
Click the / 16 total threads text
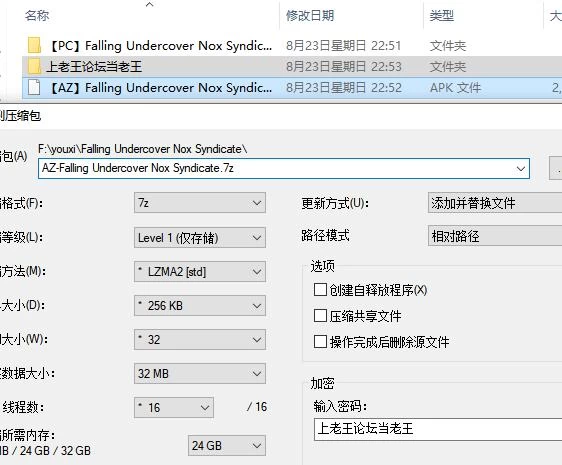[x=257, y=407]
